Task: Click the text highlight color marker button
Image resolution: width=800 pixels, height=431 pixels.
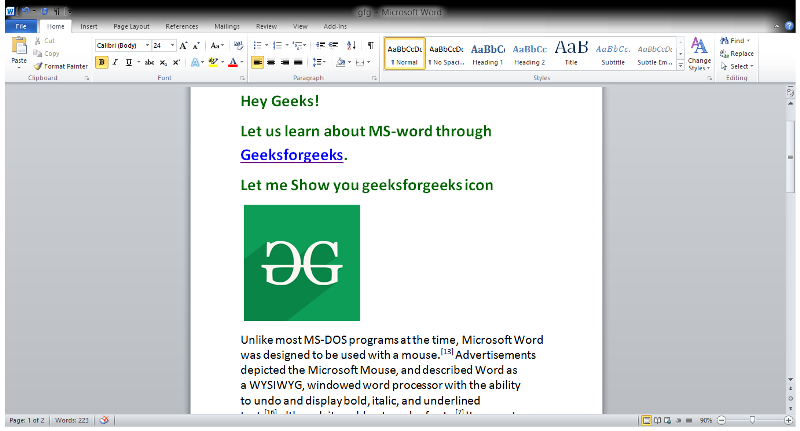Action: (213, 62)
